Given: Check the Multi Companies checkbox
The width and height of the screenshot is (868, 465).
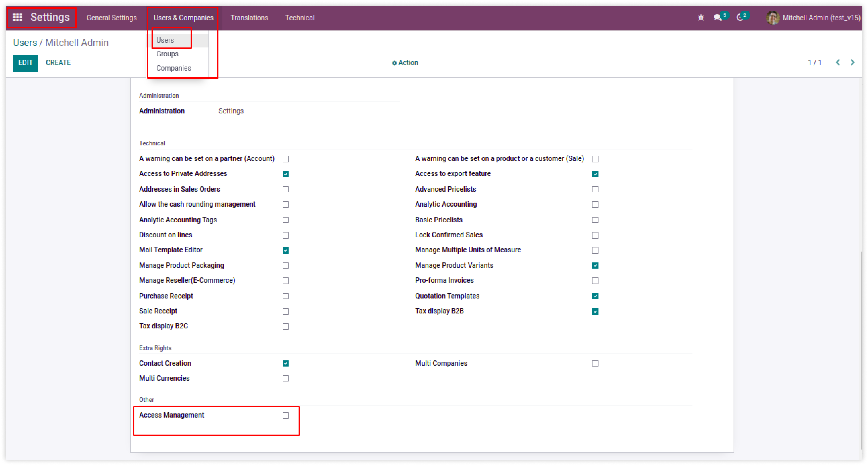Looking at the screenshot, I should pos(595,364).
